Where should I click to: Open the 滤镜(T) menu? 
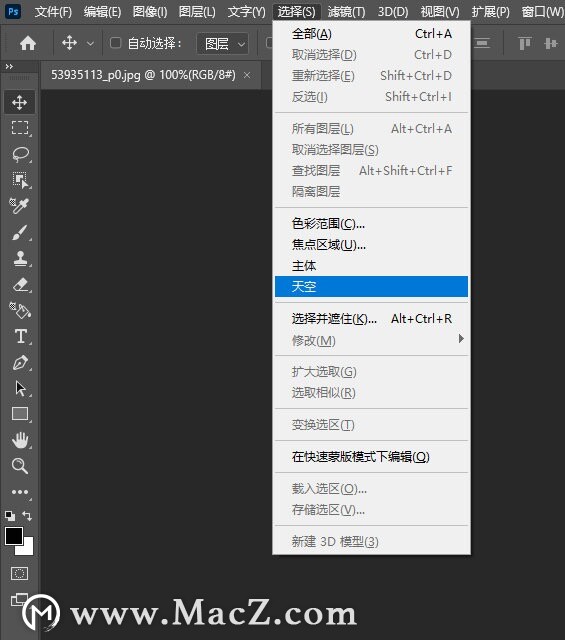tap(346, 12)
